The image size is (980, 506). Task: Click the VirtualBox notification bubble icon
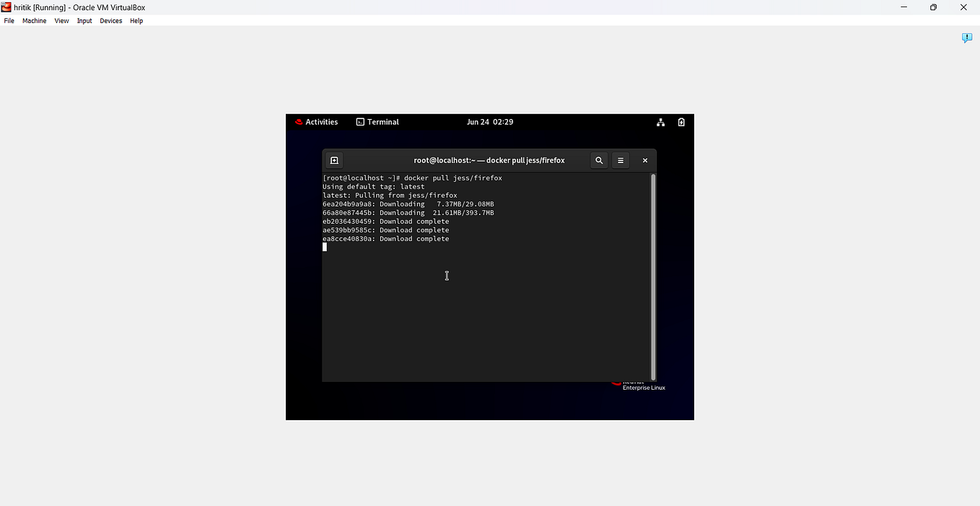[x=967, y=38]
